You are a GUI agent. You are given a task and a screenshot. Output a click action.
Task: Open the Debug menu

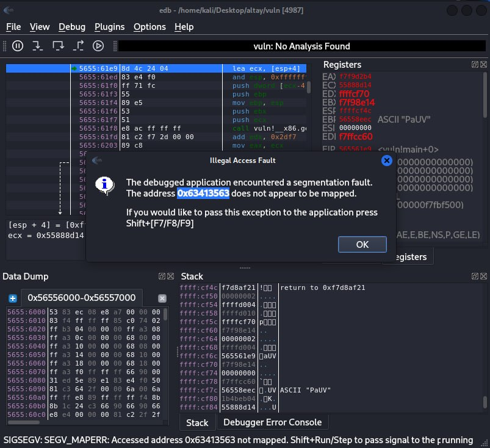(72, 27)
